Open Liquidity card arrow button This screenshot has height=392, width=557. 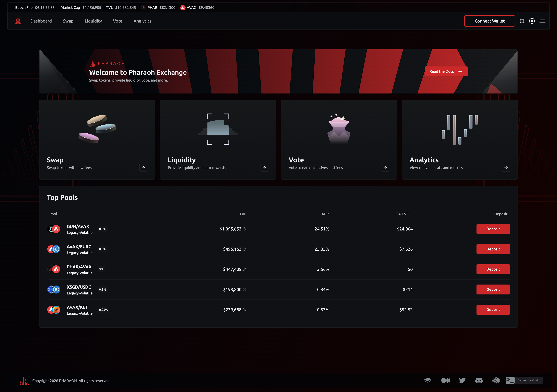[x=264, y=168]
